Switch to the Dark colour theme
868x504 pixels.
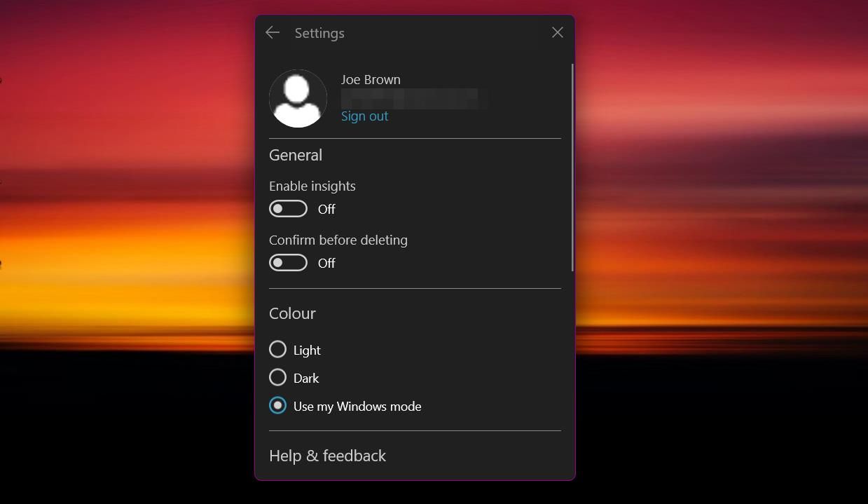[x=277, y=377]
